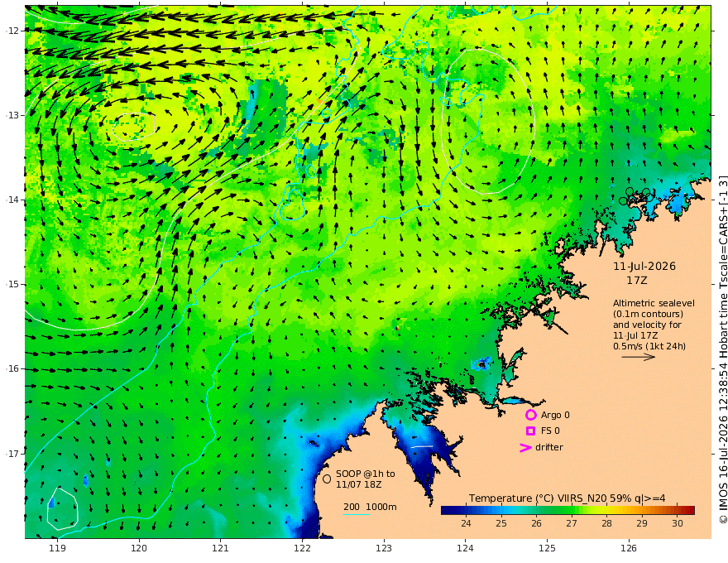Viewport: 728px width, 563px height.
Task: Click the date label 11-Jul-2026
Action: click(644, 266)
